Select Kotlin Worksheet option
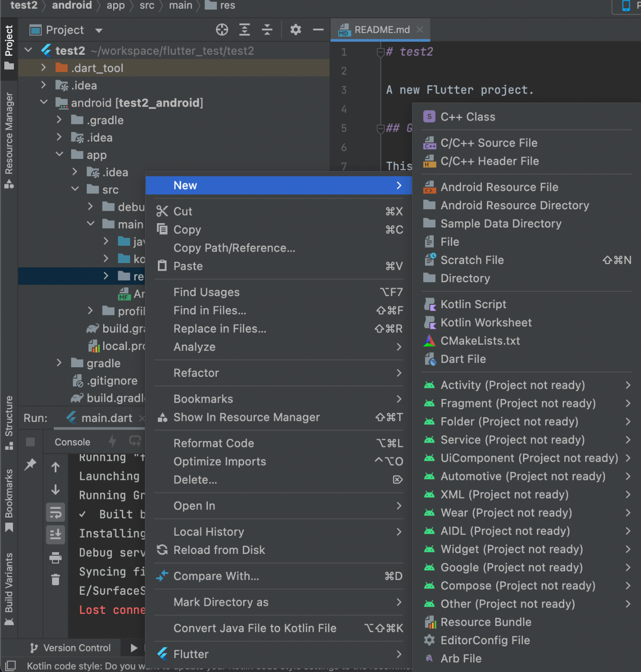641x672 pixels. [526, 322]
